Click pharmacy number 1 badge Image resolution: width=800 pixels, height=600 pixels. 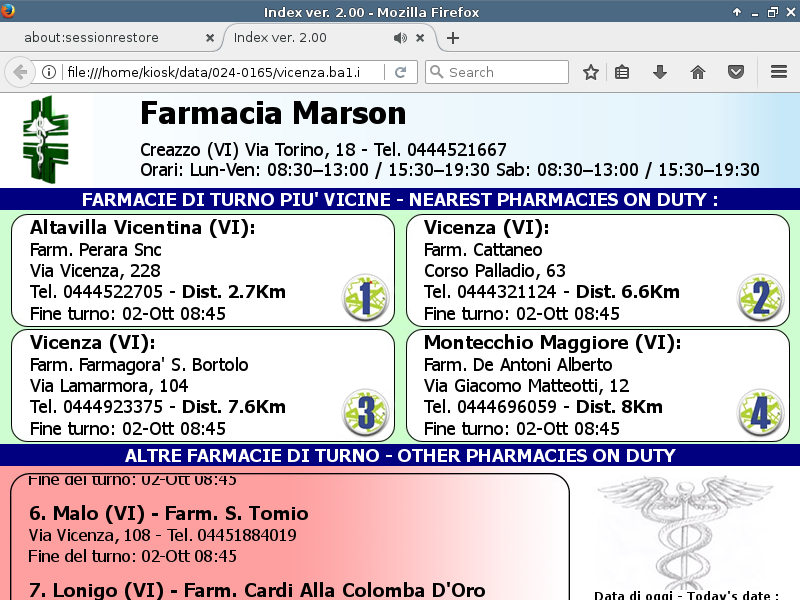click(365, 297)
